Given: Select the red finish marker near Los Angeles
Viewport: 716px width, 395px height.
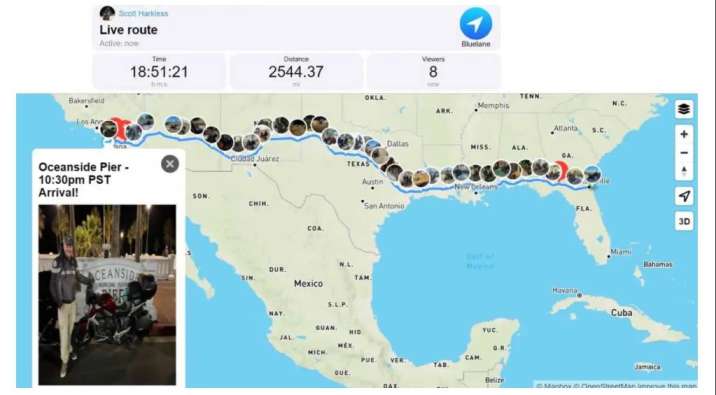Looking at the screenshot, I should point(121,128).
